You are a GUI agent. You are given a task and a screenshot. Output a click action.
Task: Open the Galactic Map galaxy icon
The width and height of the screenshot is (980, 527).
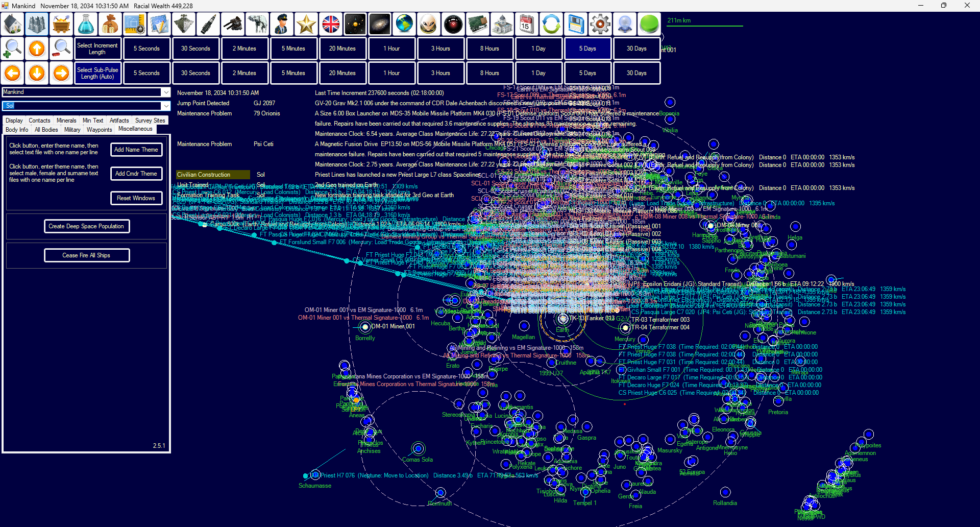tap(380, 24)
